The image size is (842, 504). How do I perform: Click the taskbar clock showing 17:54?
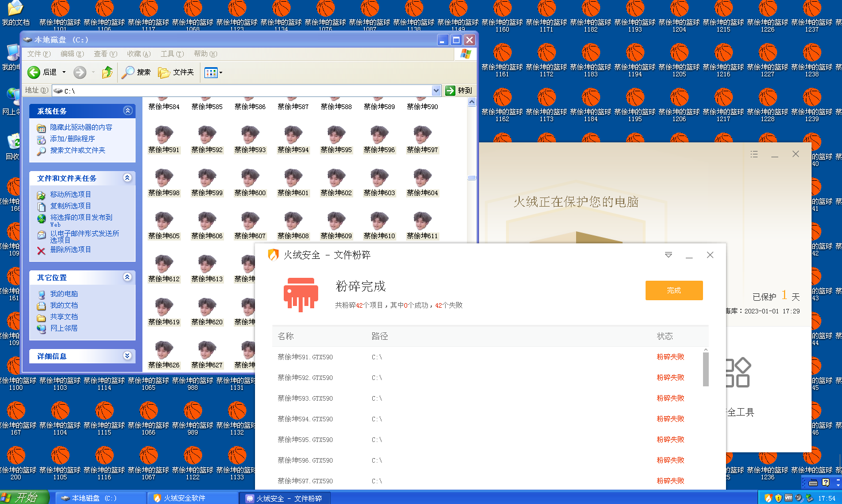tap(827, 498)
